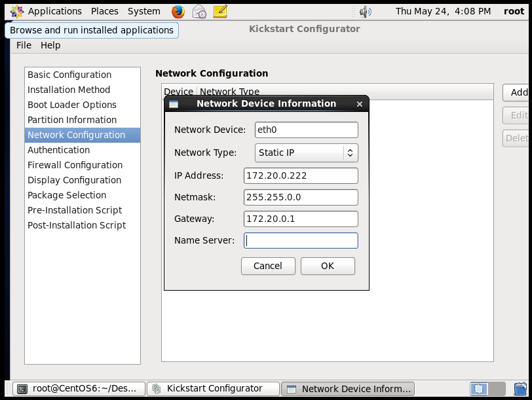Viewport: 532px width, 400px height.
Task: Open the Evolution mail launcher icon
Action: 199,12
